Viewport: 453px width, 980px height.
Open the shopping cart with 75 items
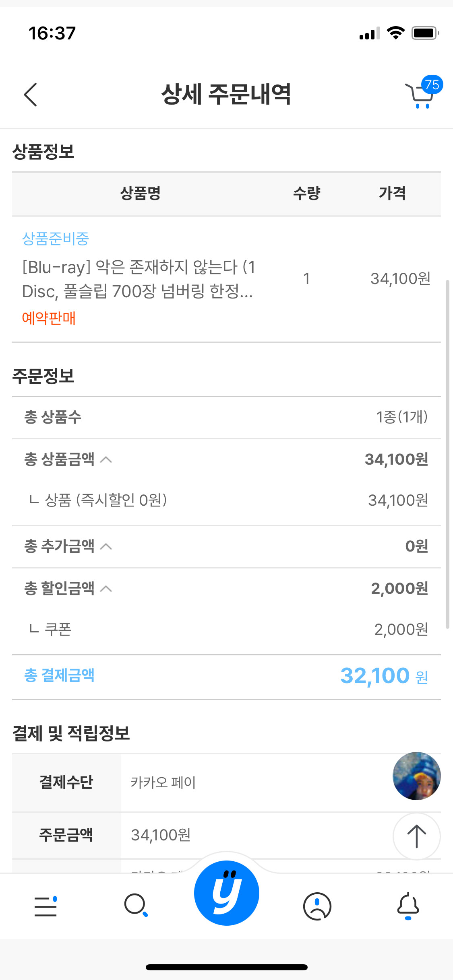[421, 95]
